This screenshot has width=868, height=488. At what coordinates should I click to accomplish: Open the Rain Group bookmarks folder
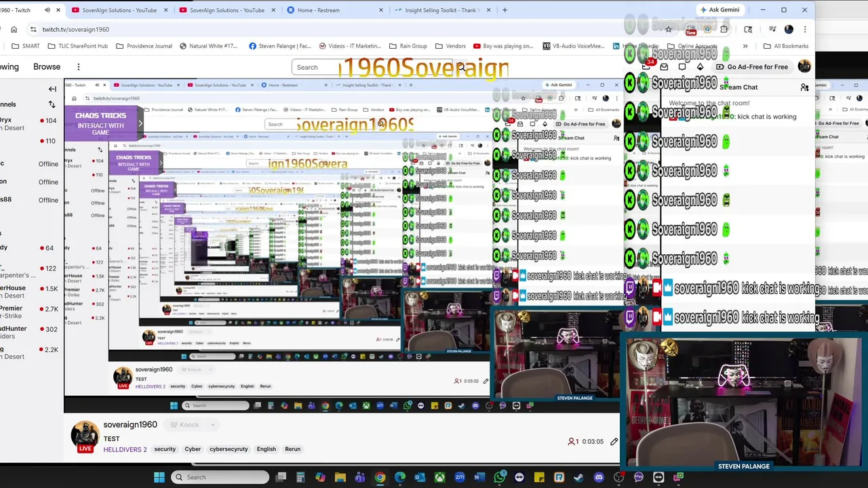tap(408, 46)
